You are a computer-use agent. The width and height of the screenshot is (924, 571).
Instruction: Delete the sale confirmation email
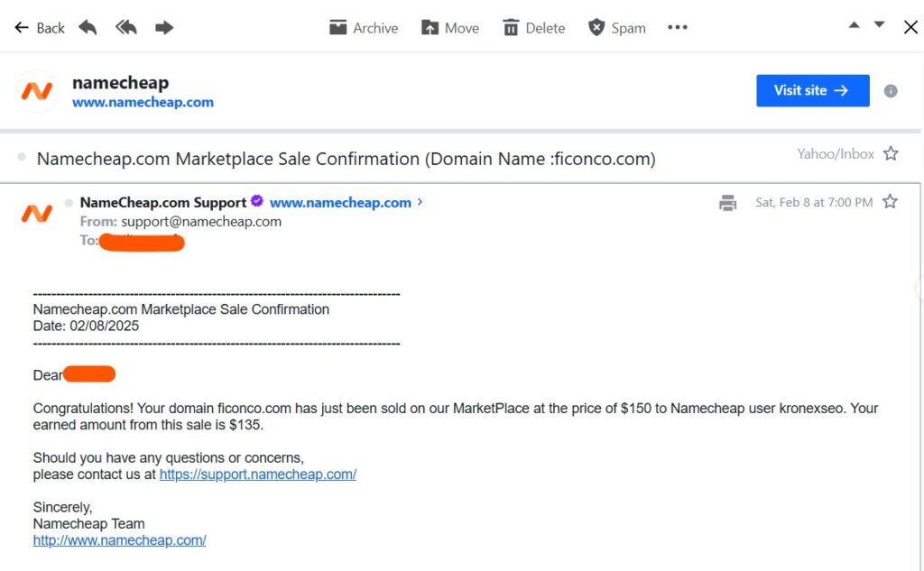(533, 28)
